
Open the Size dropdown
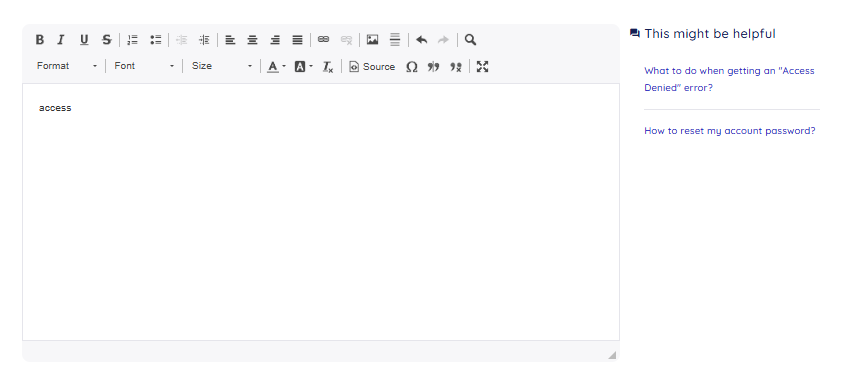pyautogui.click(x=222, y=66)
